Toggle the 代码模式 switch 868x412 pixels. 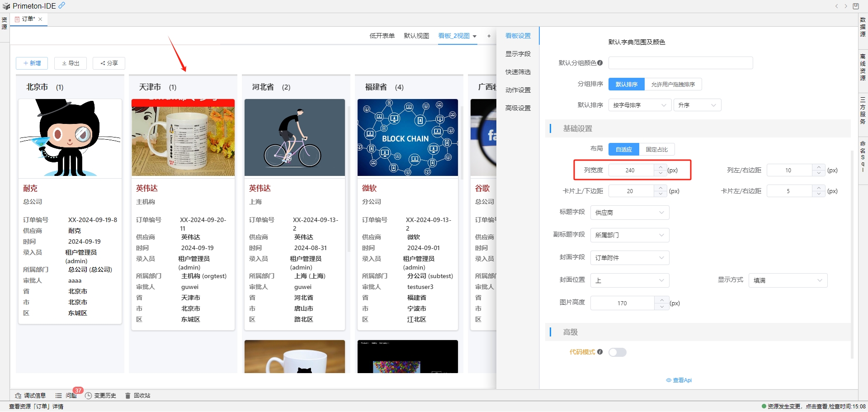click(x=617, y=352)
